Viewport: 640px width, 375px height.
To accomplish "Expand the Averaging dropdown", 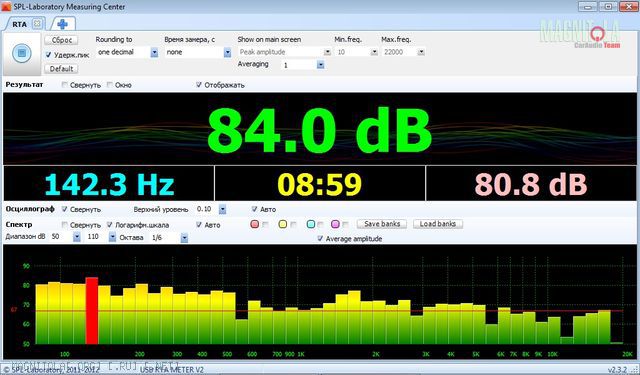I will pyautogui.click(x=320, y=65).
